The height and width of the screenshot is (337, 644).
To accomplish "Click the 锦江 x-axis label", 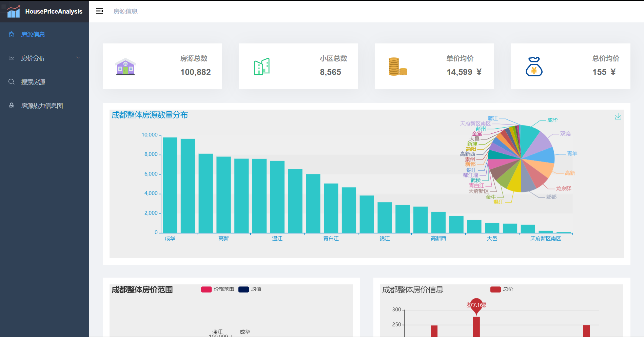I will coord(385,238).
